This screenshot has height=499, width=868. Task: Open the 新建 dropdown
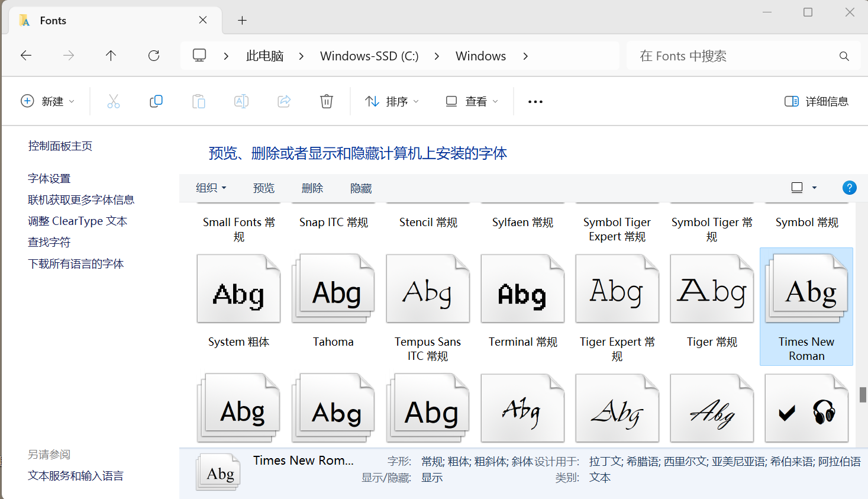click(47, 101)
